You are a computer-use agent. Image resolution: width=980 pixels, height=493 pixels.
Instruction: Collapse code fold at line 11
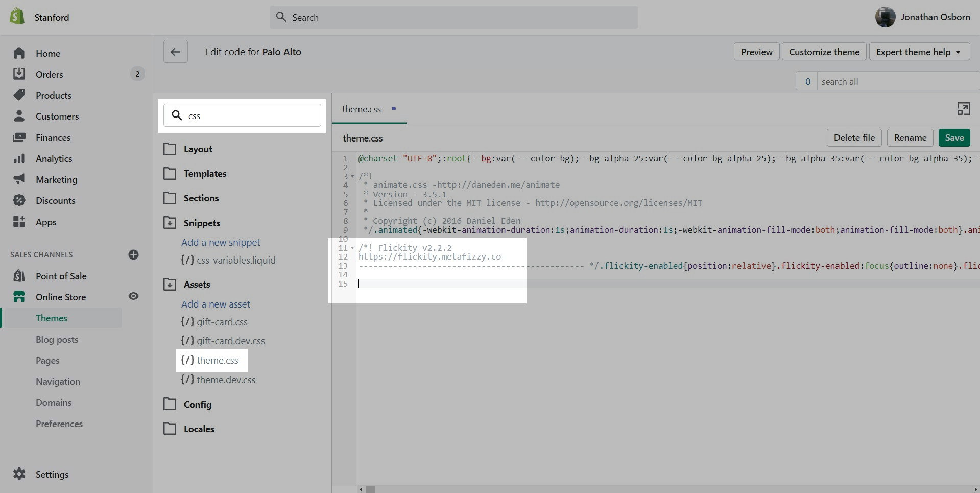pos(352,248)
